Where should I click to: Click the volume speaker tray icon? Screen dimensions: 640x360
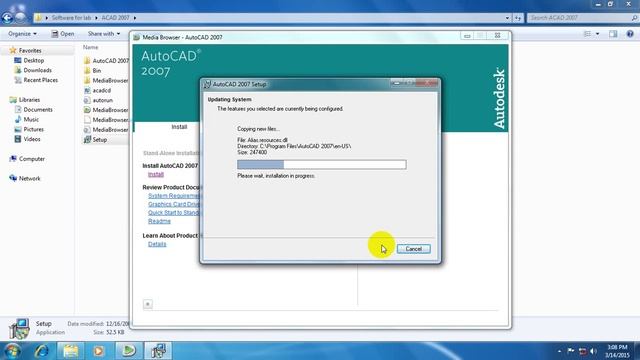point(594,351)
